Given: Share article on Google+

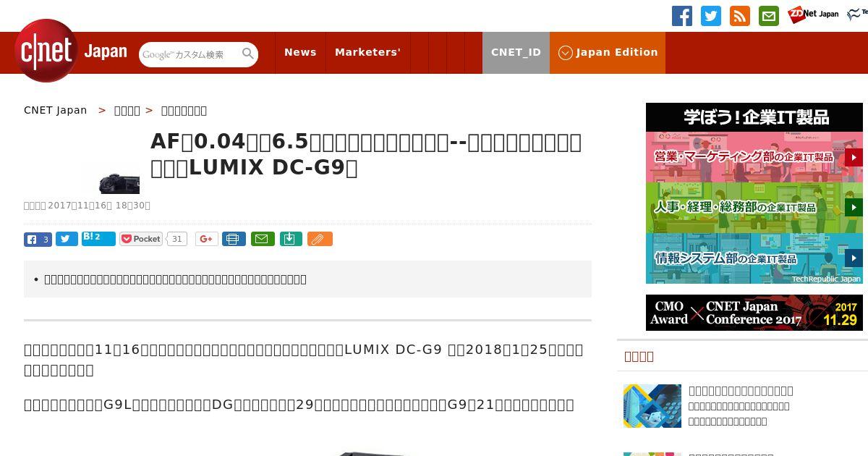Looking at the screenshot, I should point(206,239).
